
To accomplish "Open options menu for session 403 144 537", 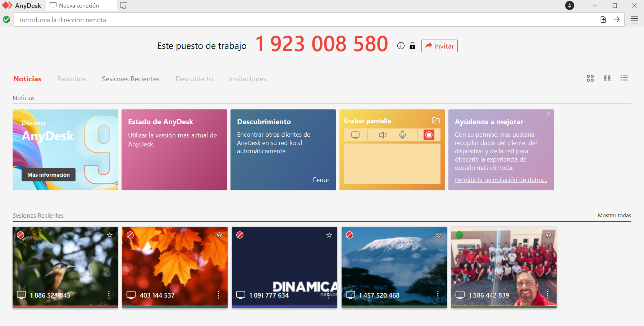I will 218,295.
